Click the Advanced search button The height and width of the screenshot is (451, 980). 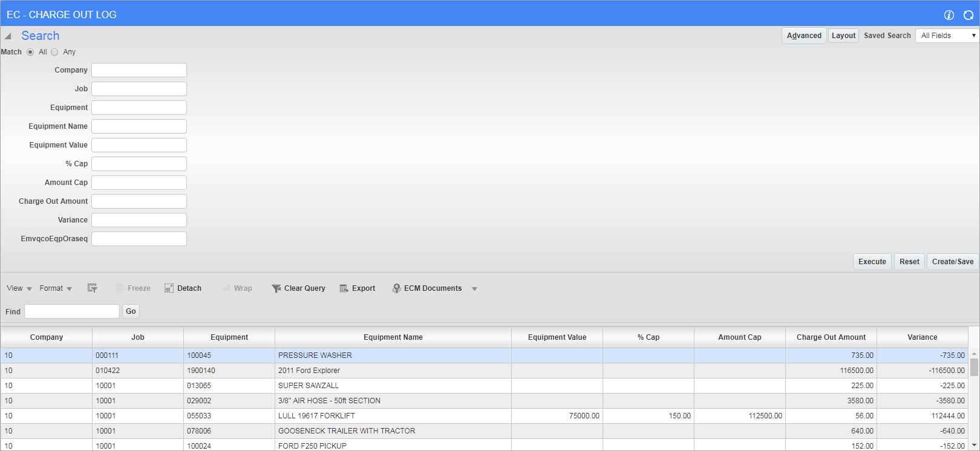pos(804,36)
